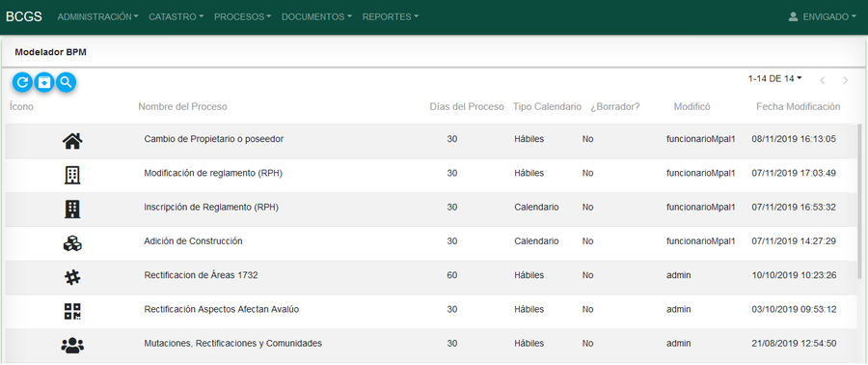Open the 1-14 DE 14 pagination dropdown
The height and width of the screenshot is (365, 868).
click(x=775, y=78)
